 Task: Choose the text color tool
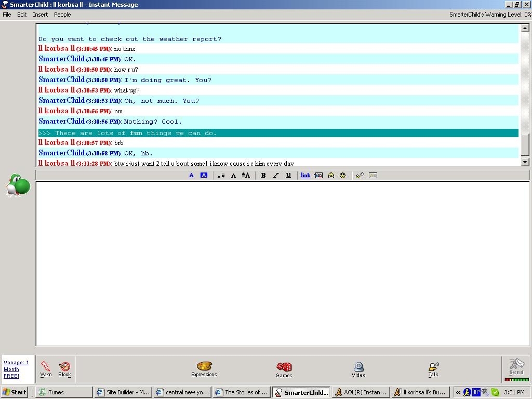(191, 176)
